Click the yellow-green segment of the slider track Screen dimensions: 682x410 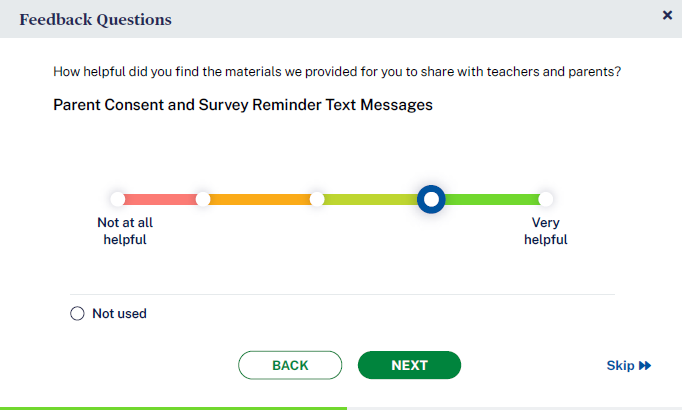pyautogui.click(x=368, y=199)
